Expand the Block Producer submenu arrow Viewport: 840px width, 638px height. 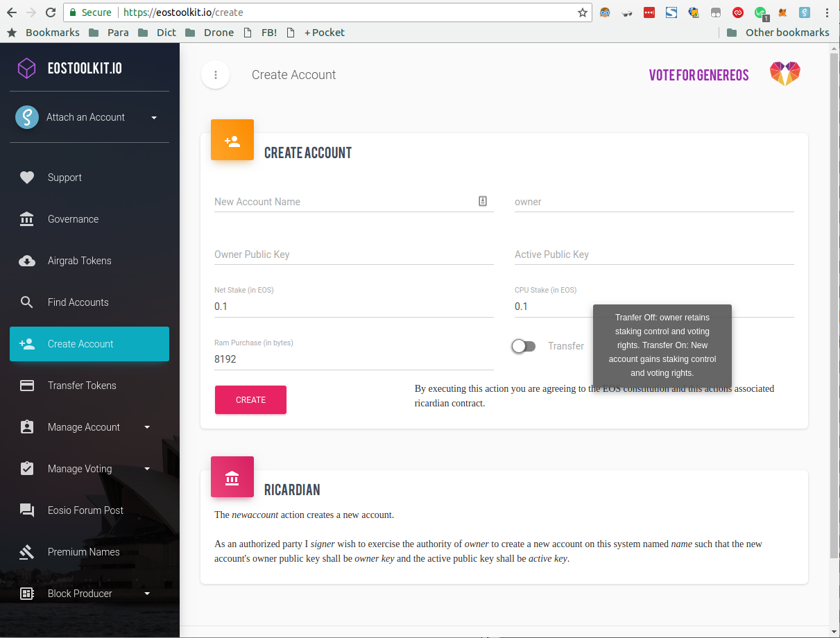[x=147, y=594]
